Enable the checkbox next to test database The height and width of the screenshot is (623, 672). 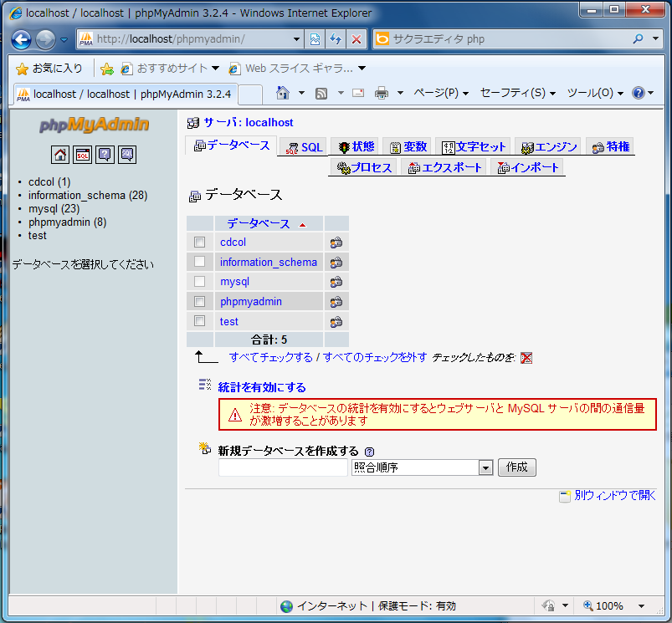199,321
